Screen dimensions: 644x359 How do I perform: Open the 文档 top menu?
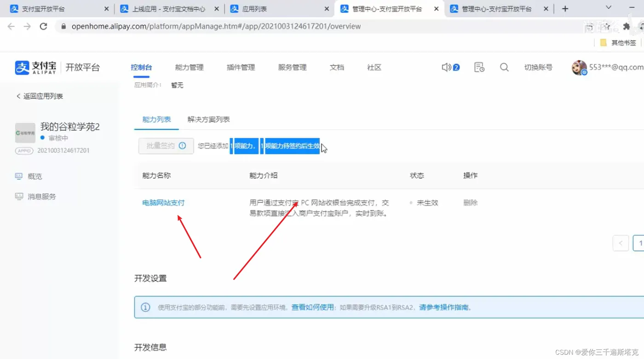pos(337,67)
